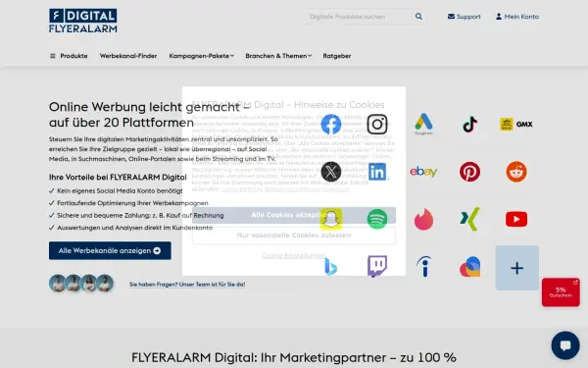Select the Reddit platform icon

516,172
